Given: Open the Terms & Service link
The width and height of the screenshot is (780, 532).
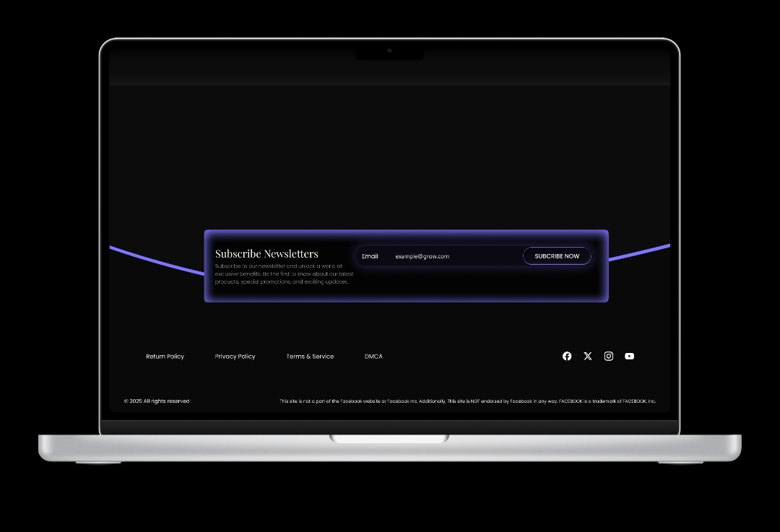Looking at the screenshot, I should [x=310, y=357].
